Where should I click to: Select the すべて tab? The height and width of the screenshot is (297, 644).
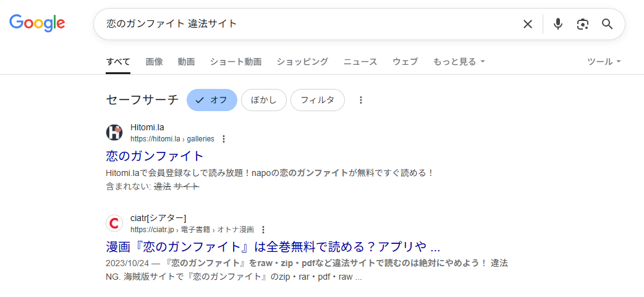coord(118,62)
